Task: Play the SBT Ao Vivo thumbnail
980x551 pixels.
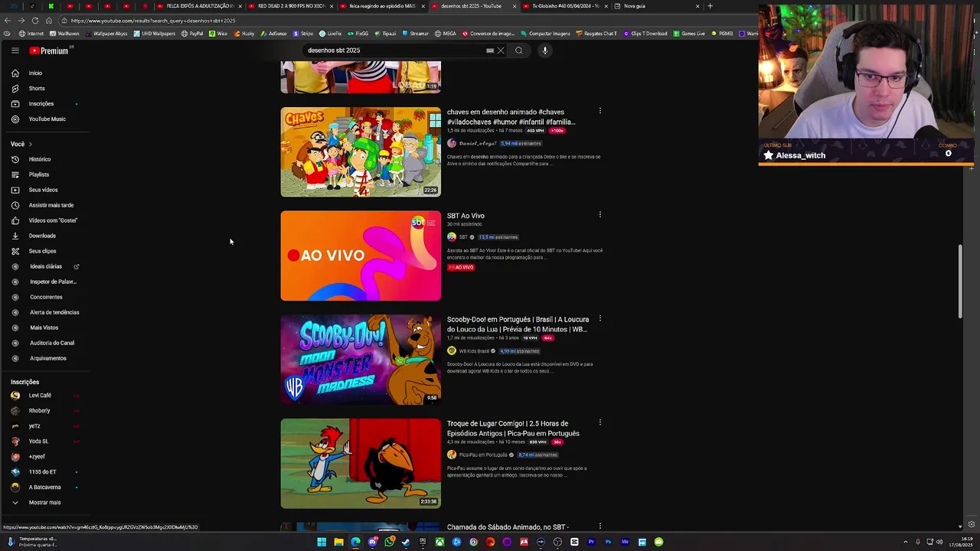Action: [361, 256]
